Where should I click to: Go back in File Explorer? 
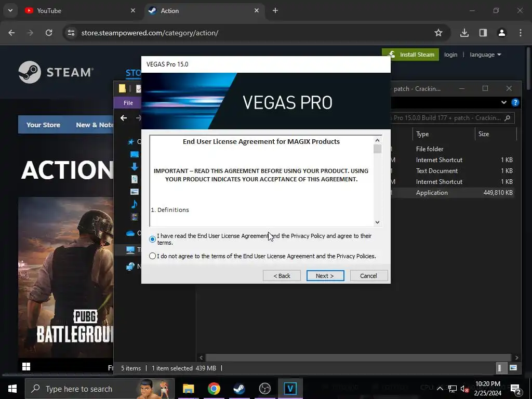[x=124, y=118]
